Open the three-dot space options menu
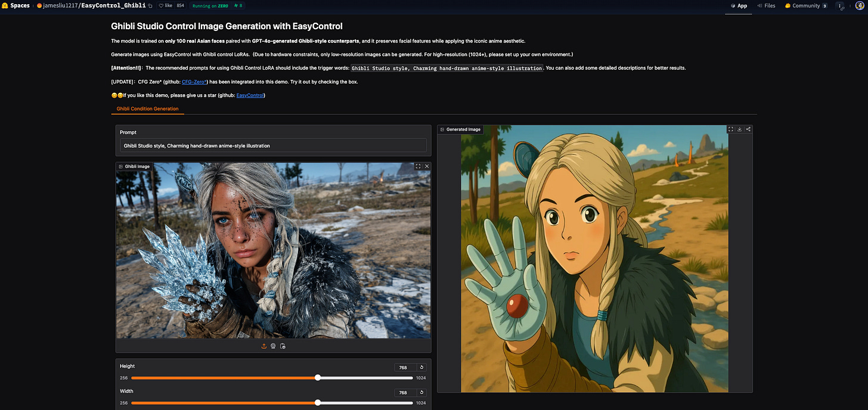 [x=841, y=6]
